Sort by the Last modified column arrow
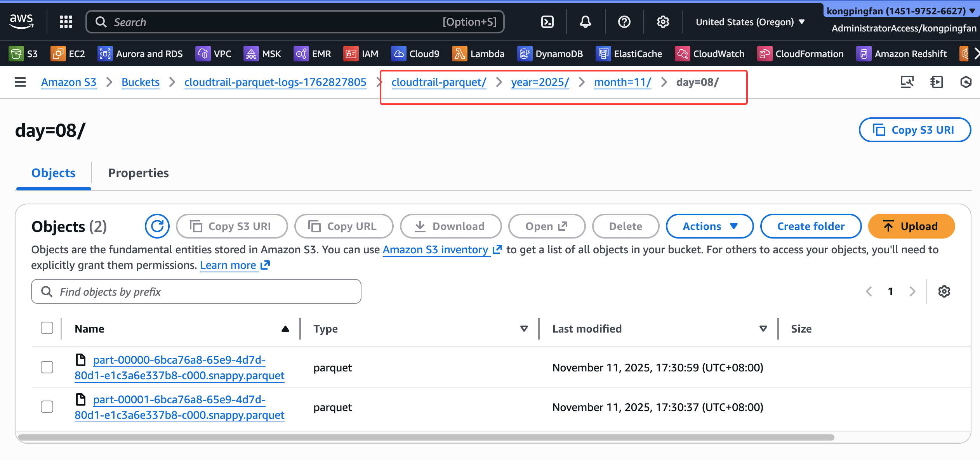This screenshot has height=460, width=980. coord(763,329)
